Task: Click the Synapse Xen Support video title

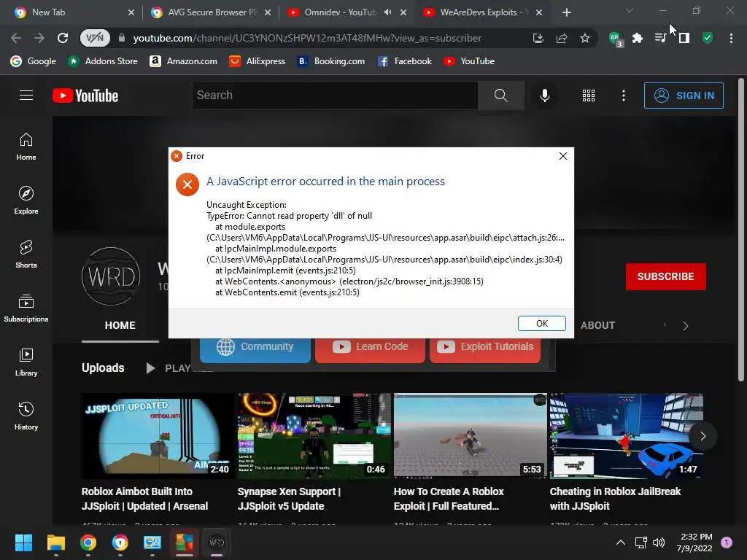Action: [289, 499]
